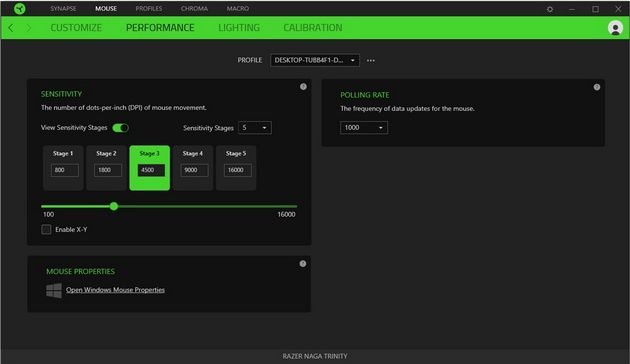Screen dimensions: 630x364
Task: Click the 16000 DPI input in Stage 5
Action: click(238, 170)
